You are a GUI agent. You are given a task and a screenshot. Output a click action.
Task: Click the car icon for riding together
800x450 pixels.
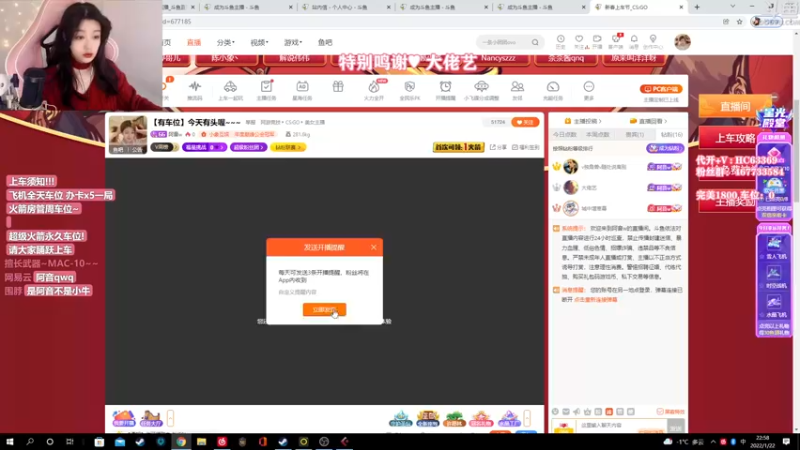coord(230,89)
